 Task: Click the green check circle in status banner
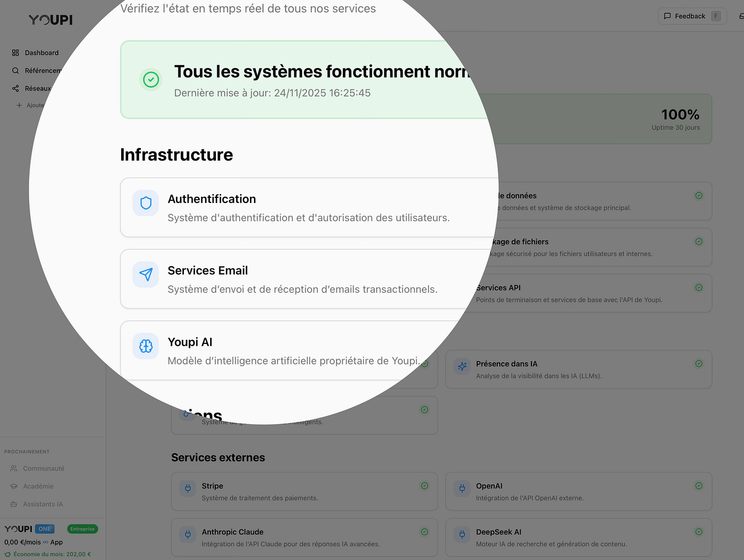[151, 79]
